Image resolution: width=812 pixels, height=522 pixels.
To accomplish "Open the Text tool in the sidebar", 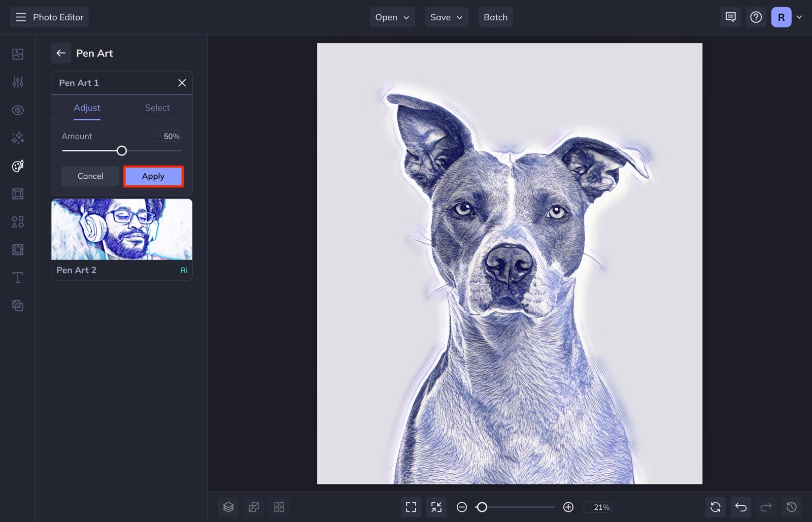I will tap(17, 277).
